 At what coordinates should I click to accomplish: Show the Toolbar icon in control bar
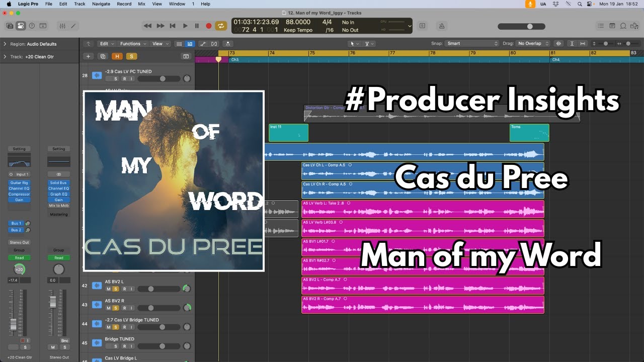click(x=43, y=26)
